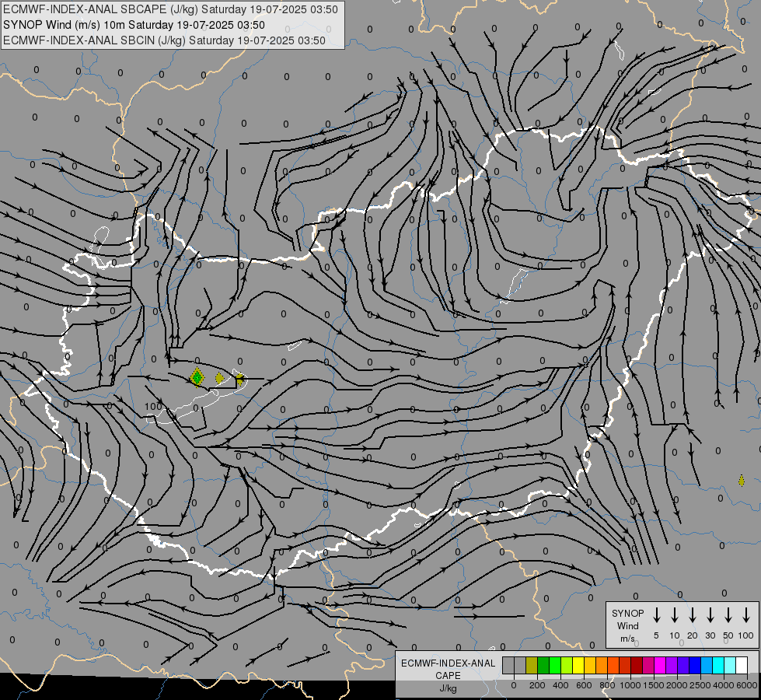Click the '100' contour label on the map
This screenshot has height=700, width=761.
click(x=153, y=407)
